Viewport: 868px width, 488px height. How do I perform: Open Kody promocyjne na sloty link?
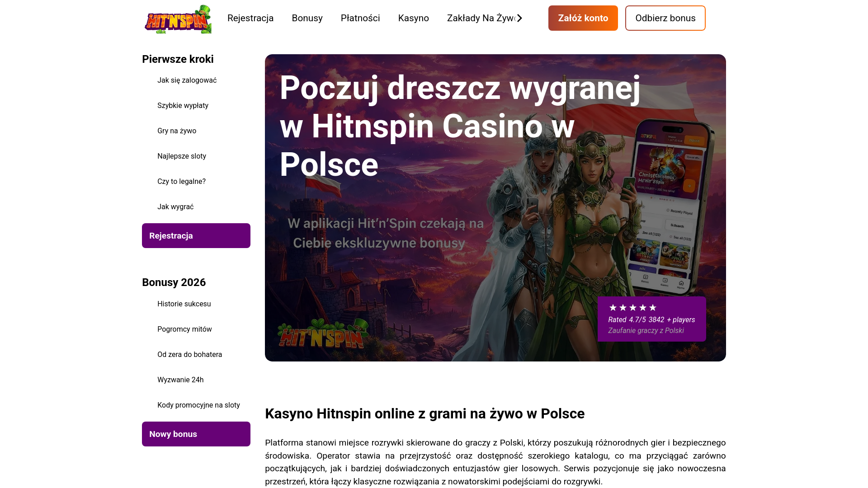[x=198, y=405]
